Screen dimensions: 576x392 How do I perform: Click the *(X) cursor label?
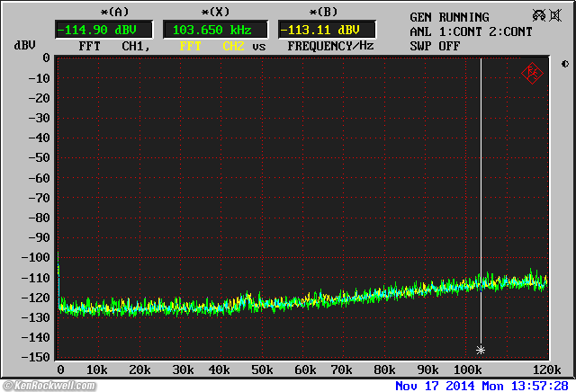coord(214,12)
